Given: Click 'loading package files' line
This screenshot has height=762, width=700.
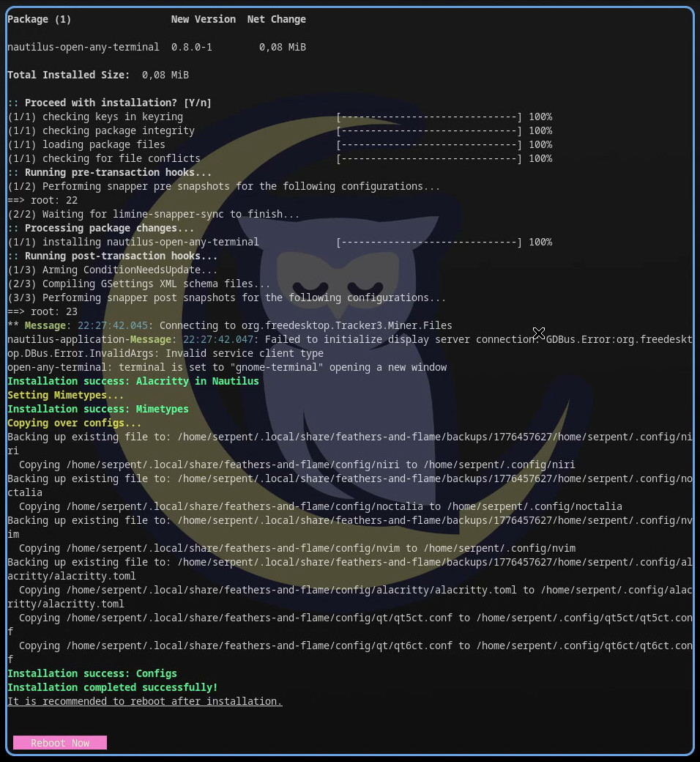Looking at the screenshot, I should pyautogui.click(x=86, y=144).
